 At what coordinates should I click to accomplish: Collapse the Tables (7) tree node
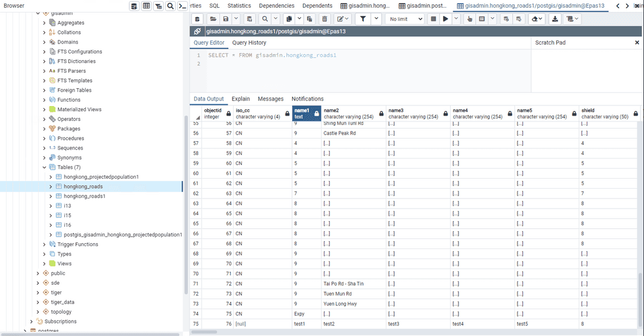(44, 167)
